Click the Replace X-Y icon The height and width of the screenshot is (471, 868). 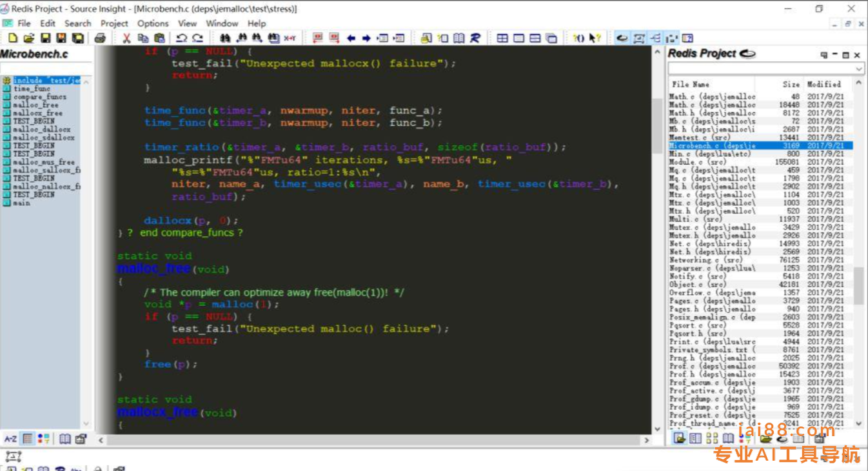pos(290,38)
